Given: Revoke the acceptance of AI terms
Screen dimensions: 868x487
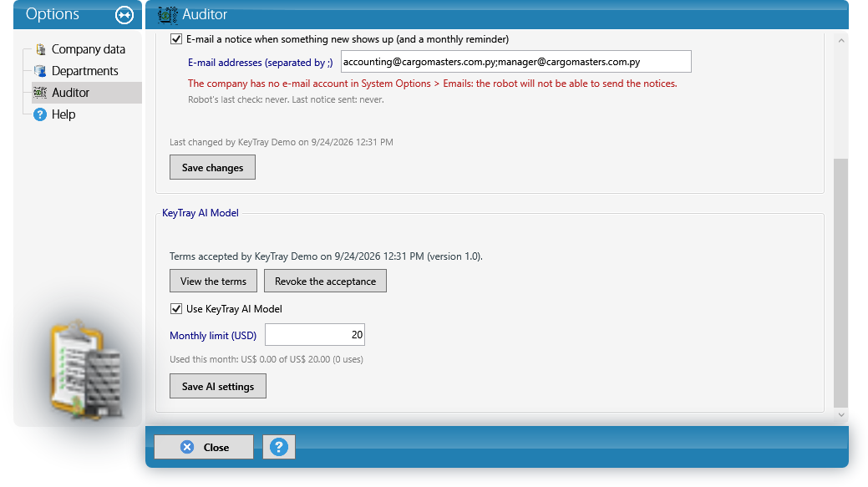Looking at the screenshot, I should 326,282.
